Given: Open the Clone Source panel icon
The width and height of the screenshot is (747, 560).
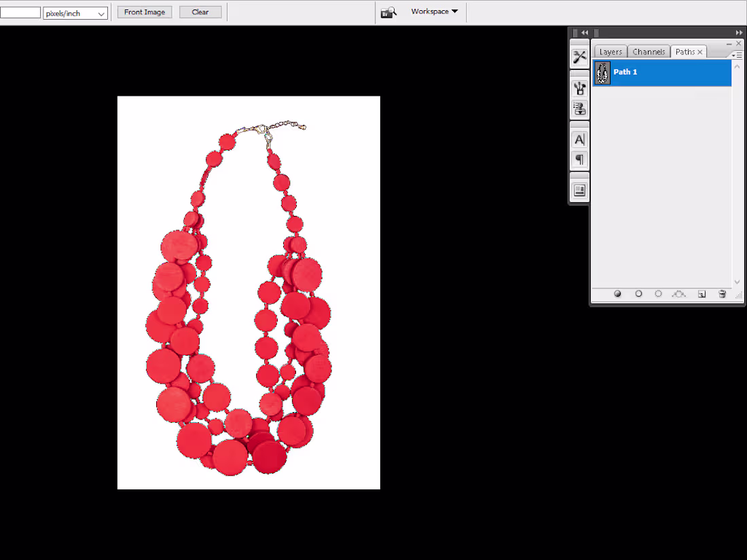Looking at the screenshot, I should point(579,109).
